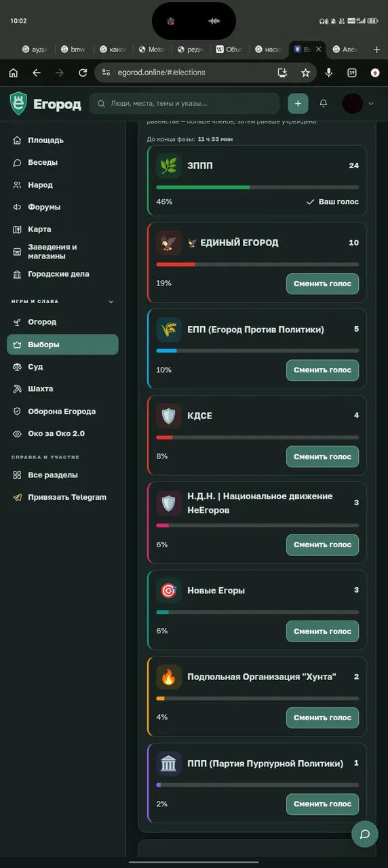Collapse the ИГРЫ И СЛАВА section

coord(111,302)
